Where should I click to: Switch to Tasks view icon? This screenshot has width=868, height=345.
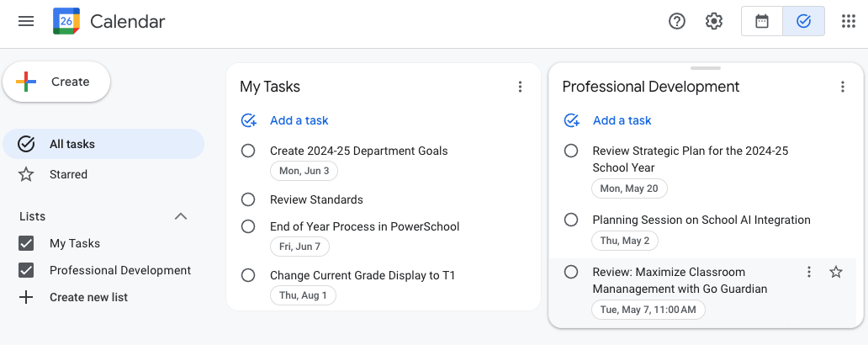(803, 22)
